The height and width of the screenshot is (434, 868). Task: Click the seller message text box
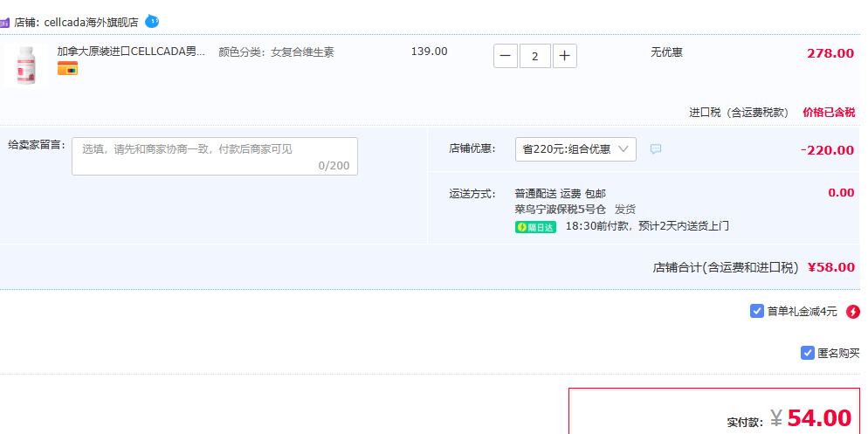pyautogui.click(x=215, y=156)
